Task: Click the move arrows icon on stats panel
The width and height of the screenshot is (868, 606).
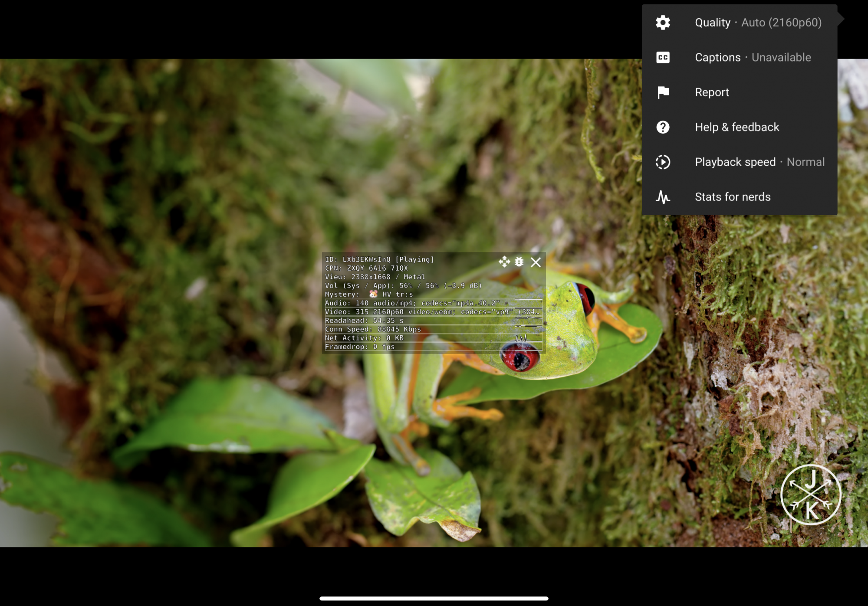Action: 504,262
